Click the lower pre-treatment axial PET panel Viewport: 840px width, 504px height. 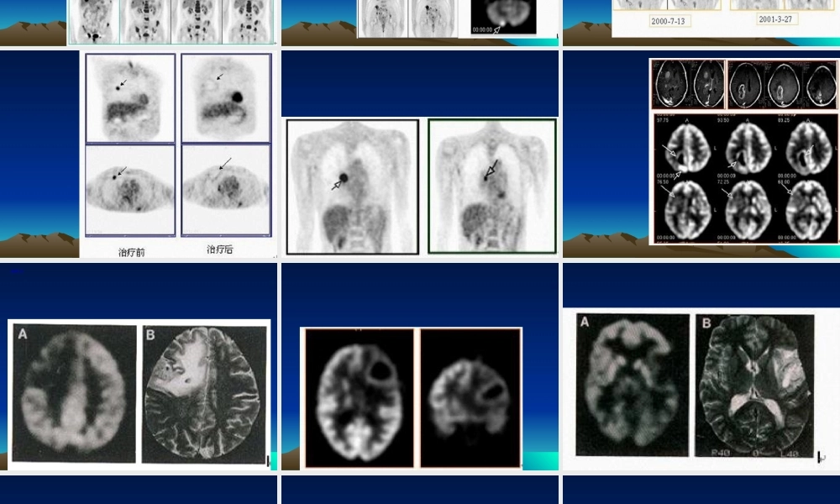130,190
